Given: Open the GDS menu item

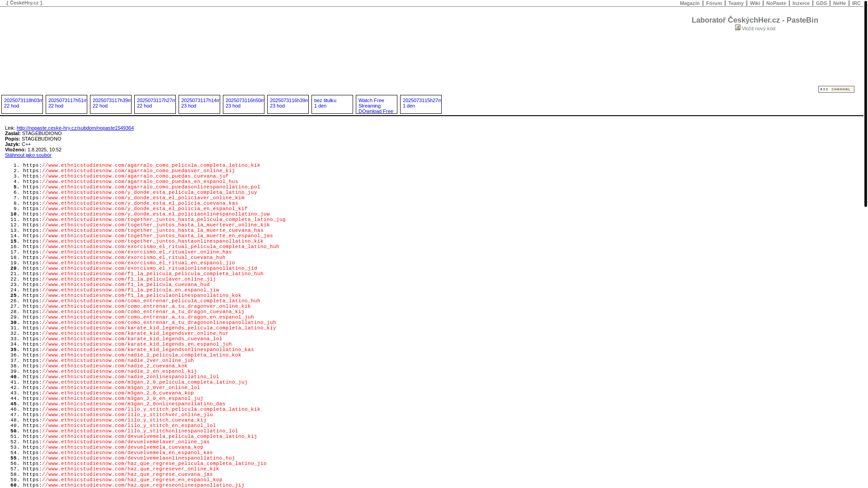Looking at the screenshot, I should tap(821, 3).
